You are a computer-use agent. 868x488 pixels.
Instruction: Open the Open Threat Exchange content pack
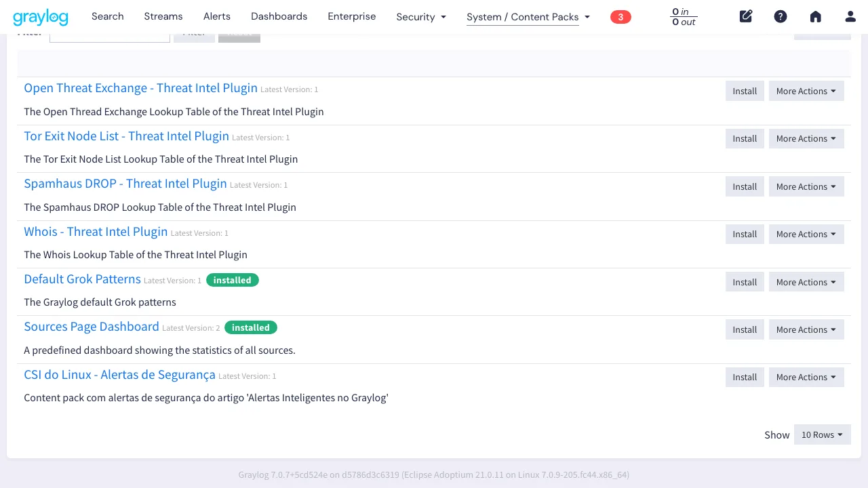[140, 88]
